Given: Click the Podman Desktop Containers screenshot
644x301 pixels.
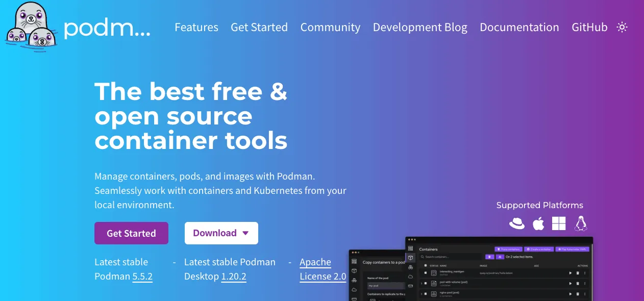Looking at the screenshot, I should tap(499, 269).
